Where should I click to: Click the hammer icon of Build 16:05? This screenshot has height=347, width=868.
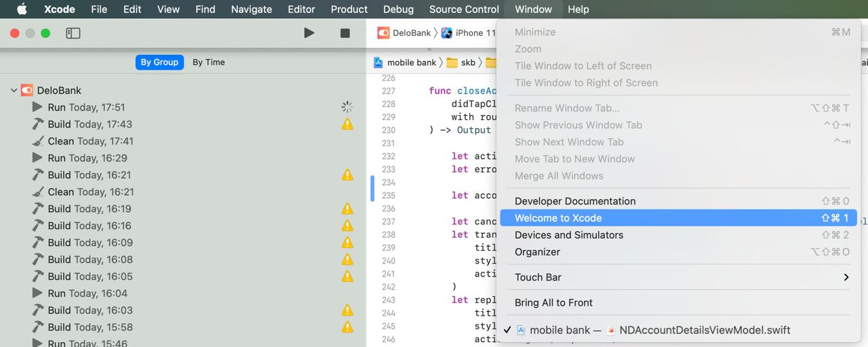tap(38, 277)
